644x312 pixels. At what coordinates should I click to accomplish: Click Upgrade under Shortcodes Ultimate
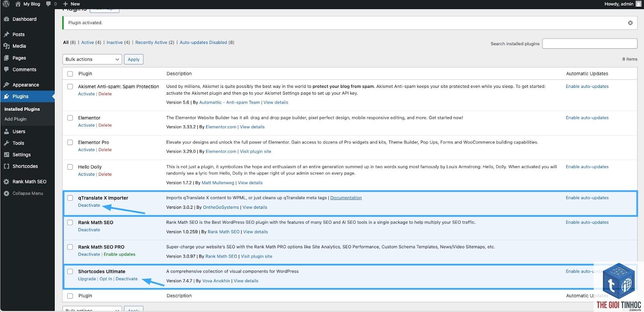(x=87, y=279)
